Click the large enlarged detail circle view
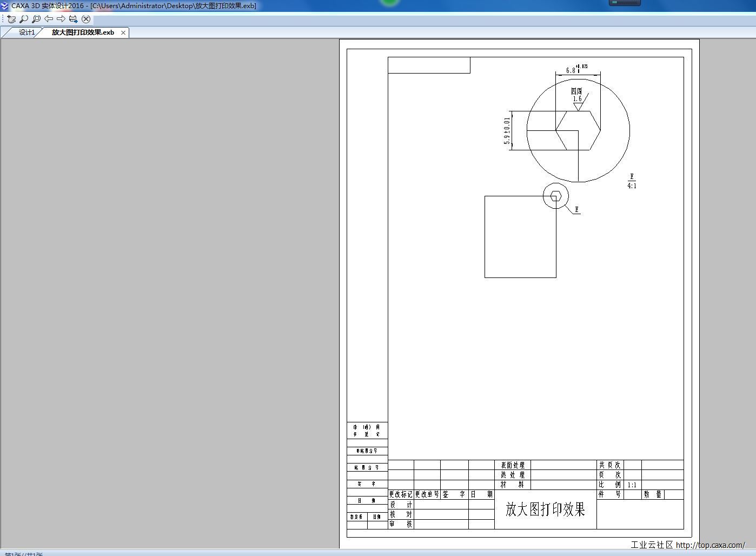Screen dimensions: 756x556 click(x=578, y=130)
